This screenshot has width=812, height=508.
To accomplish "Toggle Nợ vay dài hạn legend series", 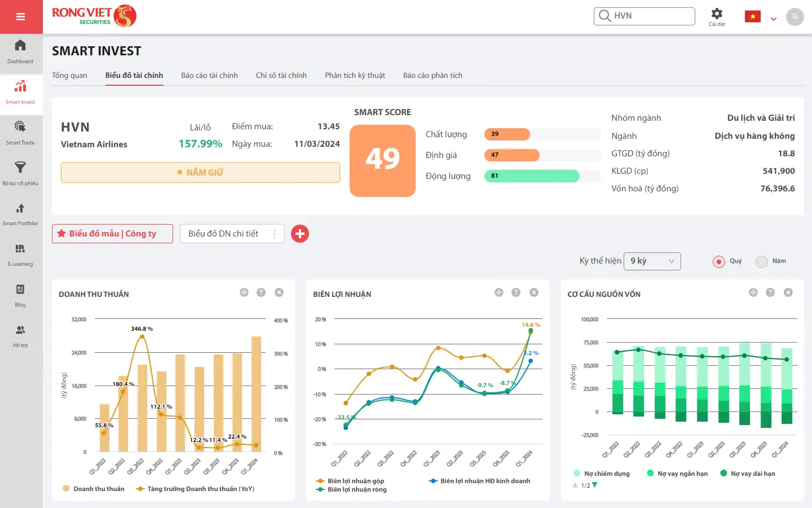I will coord(748,474).
